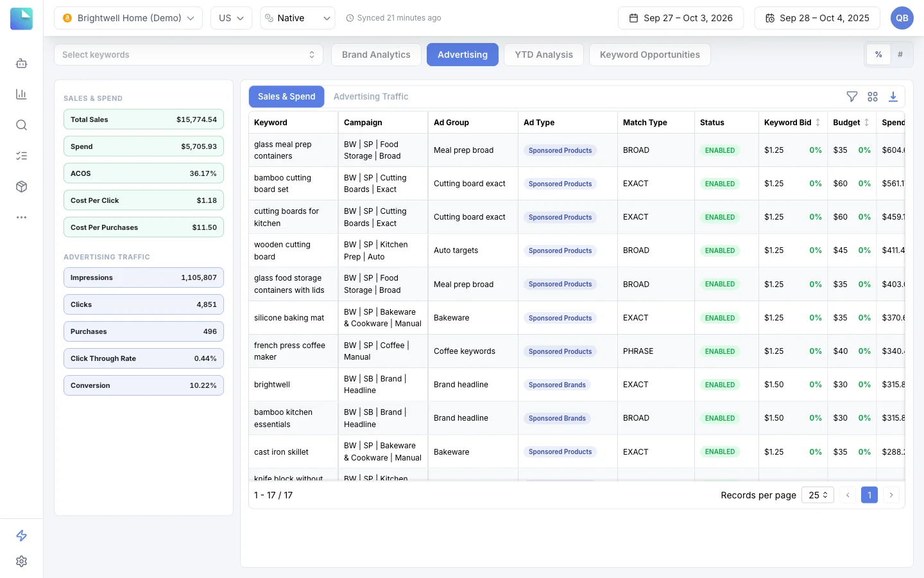
Task: Switch to the Keyword Opportunities tab
Action: point(649,55)
